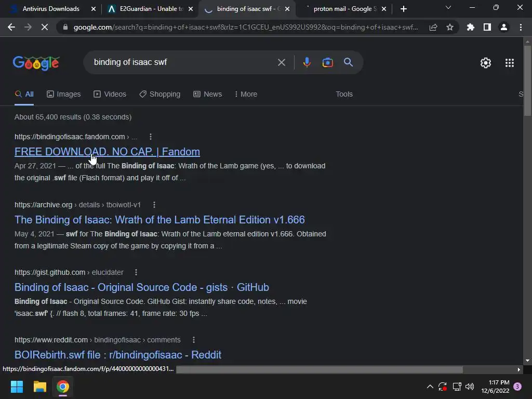
Task: Open Binding of Isaac Original Source Code link
Action: pos(142,287)
